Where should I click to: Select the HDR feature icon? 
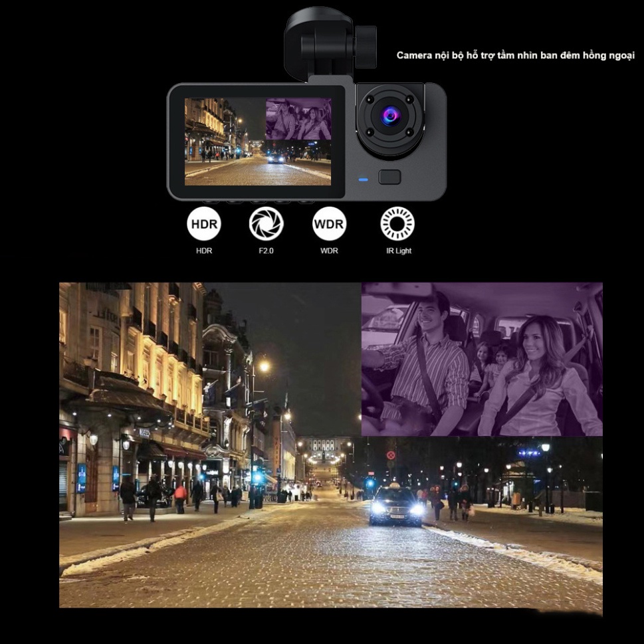(x=203, y=224)
